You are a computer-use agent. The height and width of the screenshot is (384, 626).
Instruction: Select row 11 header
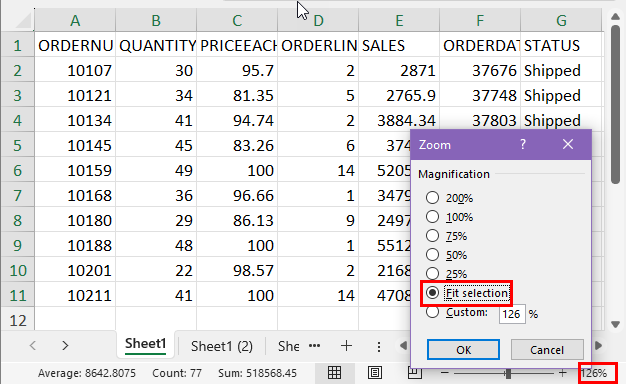[18, 295]
